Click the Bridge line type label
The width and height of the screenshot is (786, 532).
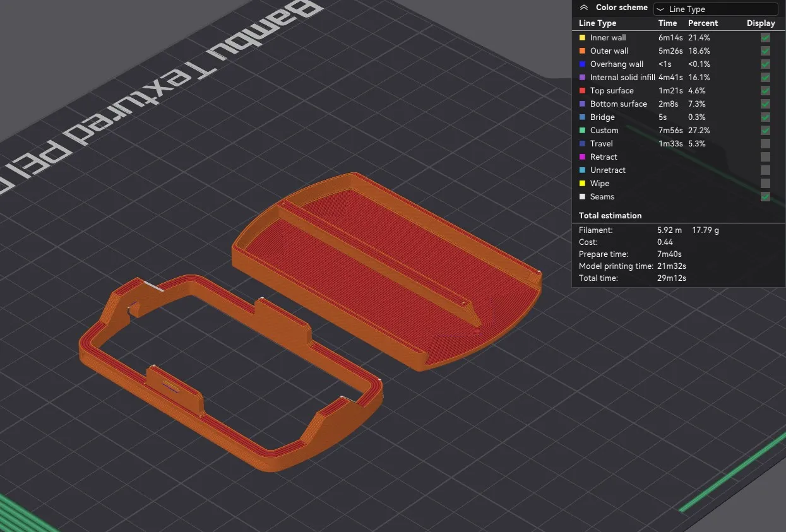coord(602,117)
